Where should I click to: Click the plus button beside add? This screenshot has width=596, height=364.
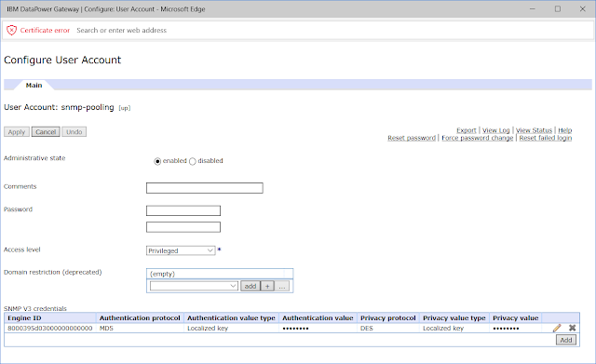(267, 286)
